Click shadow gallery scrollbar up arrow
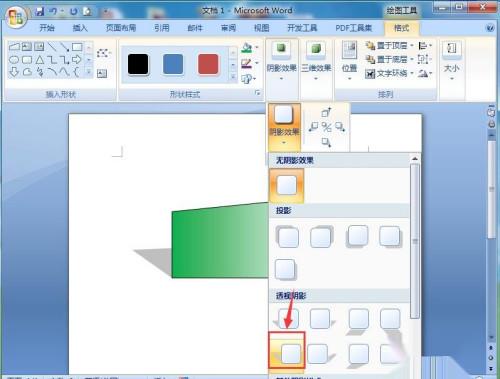This screenshot has height=379, width=500. click(x=415, y=159)
